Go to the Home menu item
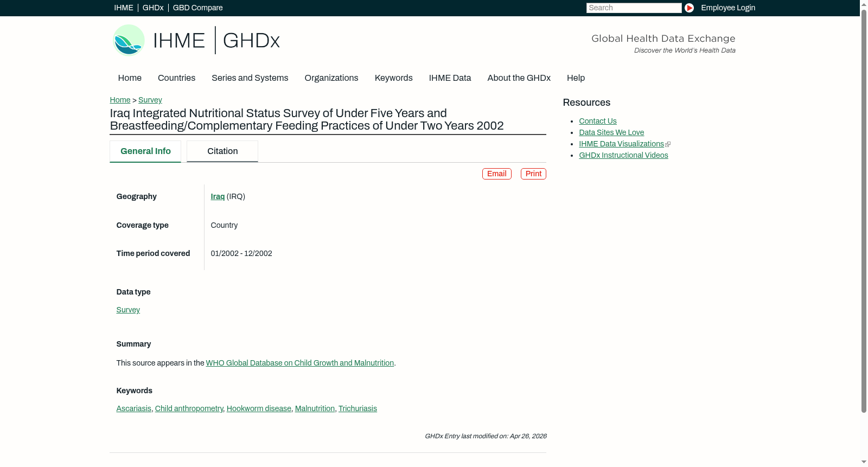 coord(130,78)
